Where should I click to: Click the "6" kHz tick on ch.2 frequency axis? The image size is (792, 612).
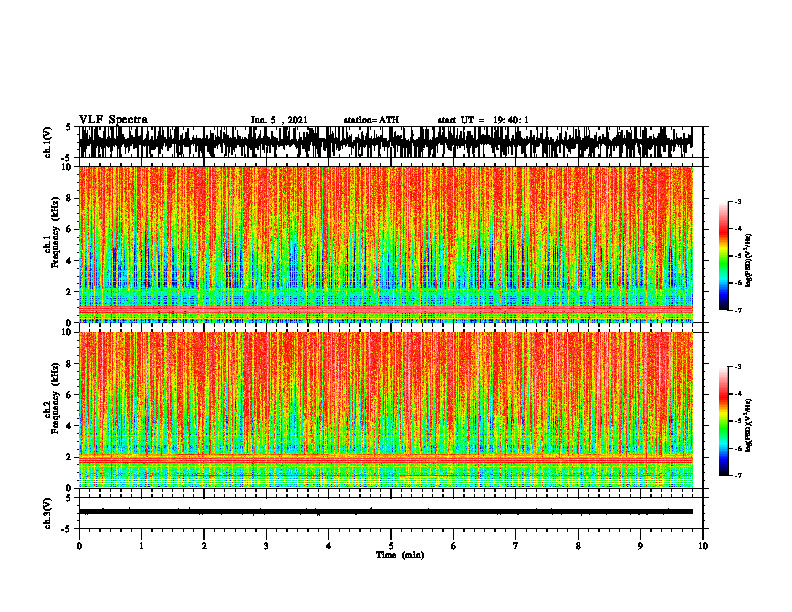(x=70, y=395)
